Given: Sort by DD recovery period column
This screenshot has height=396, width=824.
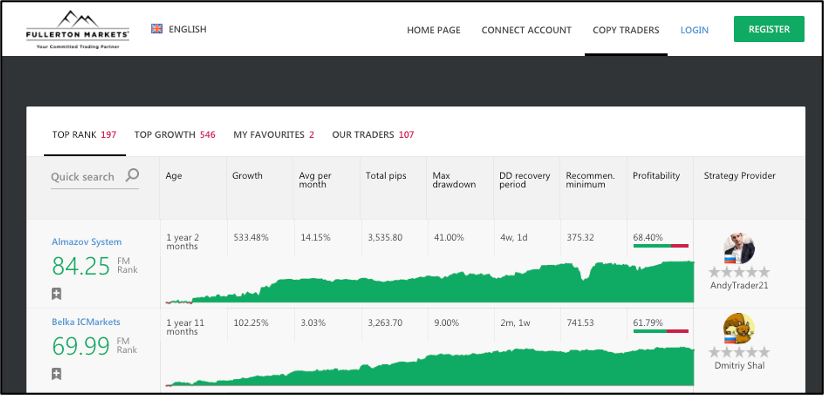Looking at the screenshot, I should 524,180.
